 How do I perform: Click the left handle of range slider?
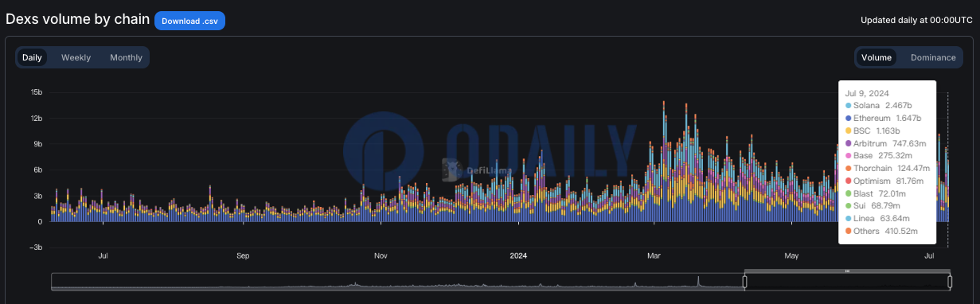point(745,282)
